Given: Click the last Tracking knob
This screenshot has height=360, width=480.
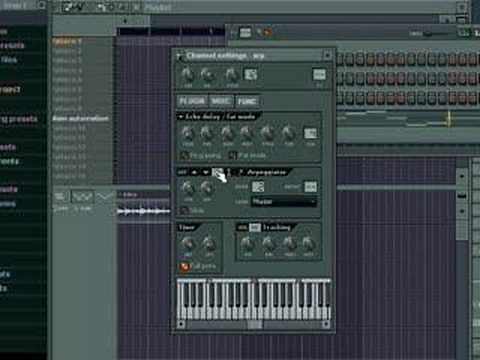Looking at the screenshot, I should (308, 244).
